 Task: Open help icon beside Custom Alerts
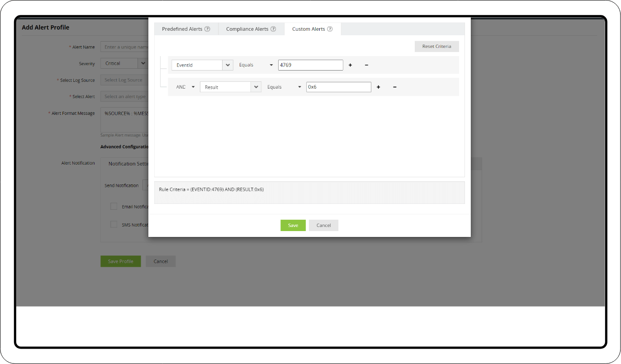click(330, 29)
